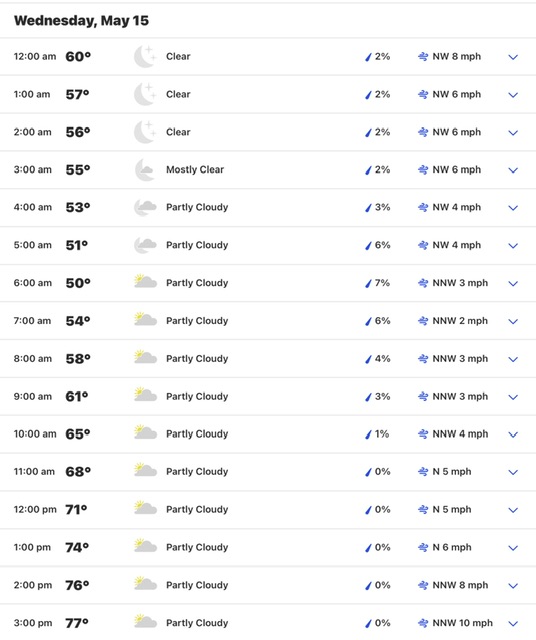
Task: Click the clear night moon icon at 12:00 am
Action: tap(145, 56)
